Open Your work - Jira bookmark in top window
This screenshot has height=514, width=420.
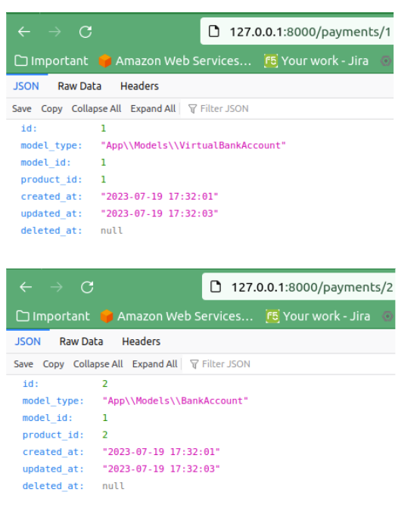pyautogui.click(x=316, y=61)
